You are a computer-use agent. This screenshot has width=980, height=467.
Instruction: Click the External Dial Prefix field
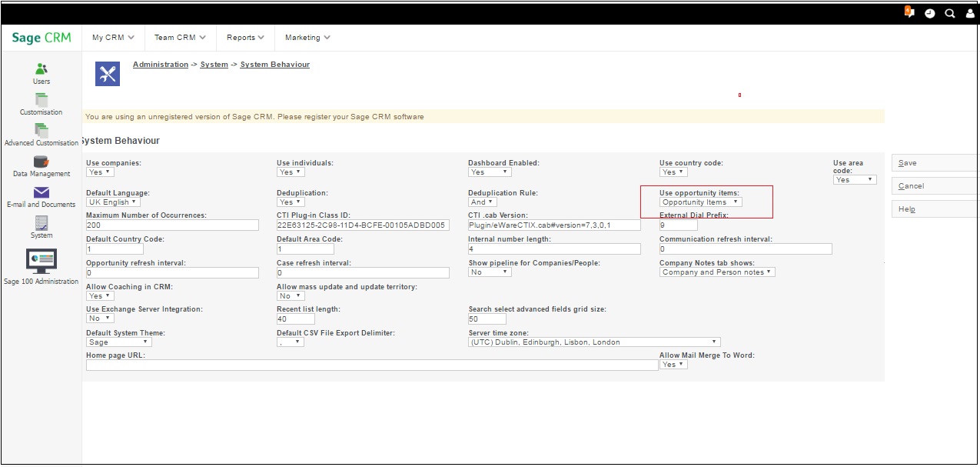[x=679, y=225]
